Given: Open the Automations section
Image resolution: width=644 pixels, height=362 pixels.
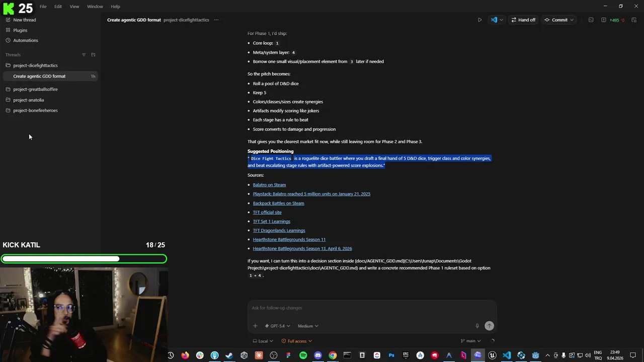Looking at the screenshot, I should point(22,40).
